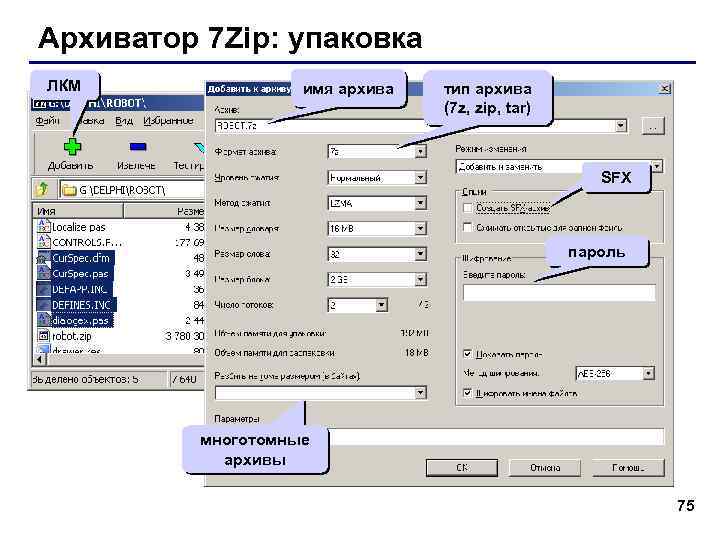Open the Файл menu in 7-Zip manager
The height and width of the screenshot is (540, 720).
tap(47, 121)
